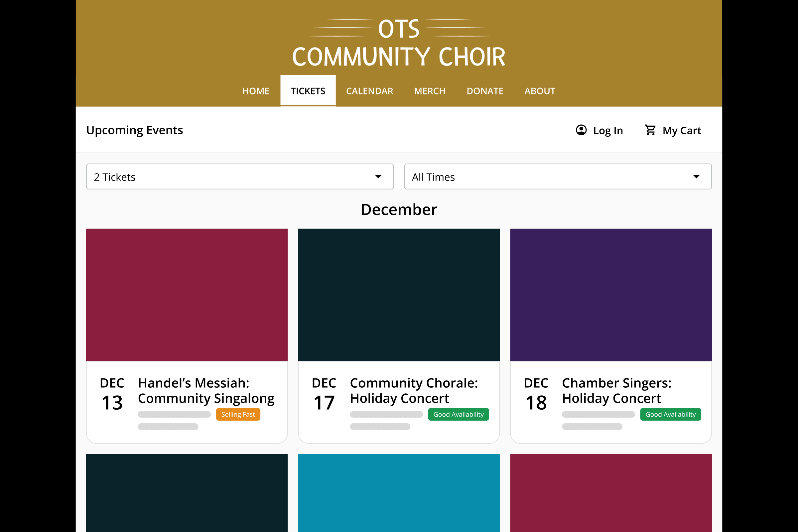The image size is (798, 532).
Task: Open the 2 Tickets quantity dropdown
Action: 240,177
